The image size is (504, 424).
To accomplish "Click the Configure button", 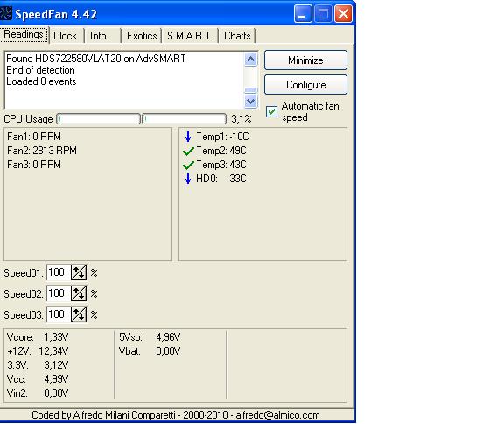I will tap(305, 85).
